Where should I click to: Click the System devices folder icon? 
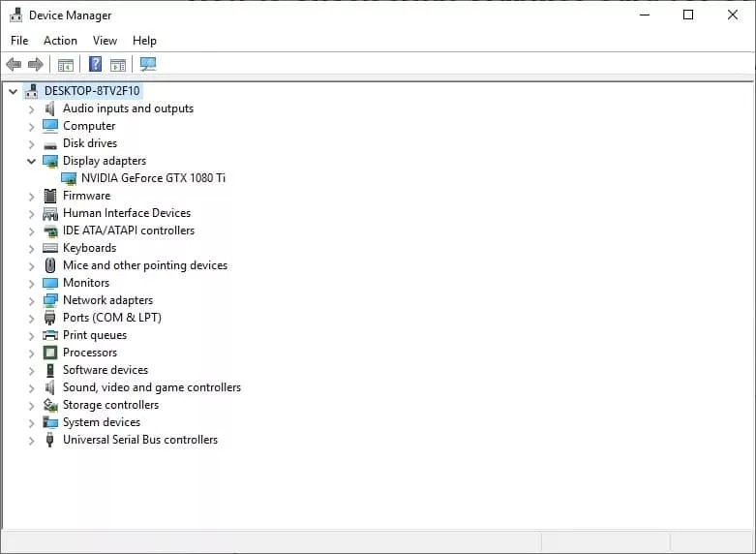[x=50, y=422]
